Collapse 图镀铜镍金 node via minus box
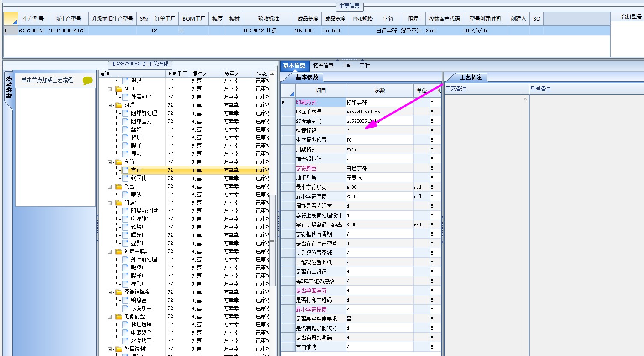 [x=110, y=292]
